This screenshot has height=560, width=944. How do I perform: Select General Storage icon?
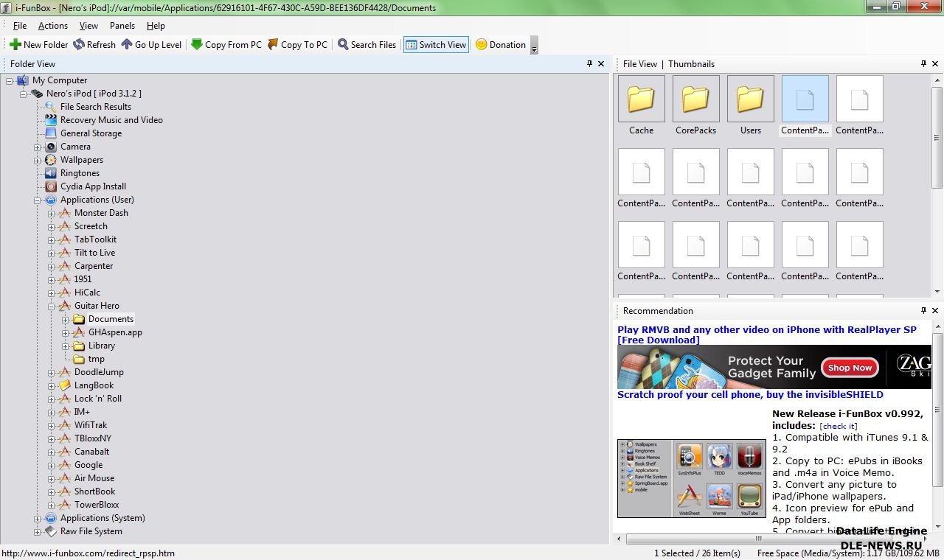coord(51,133)
